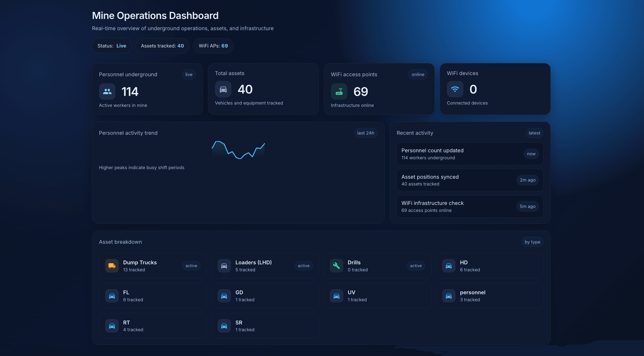Select the RT asset card showing 4 tracked

[x=152, y=326]
